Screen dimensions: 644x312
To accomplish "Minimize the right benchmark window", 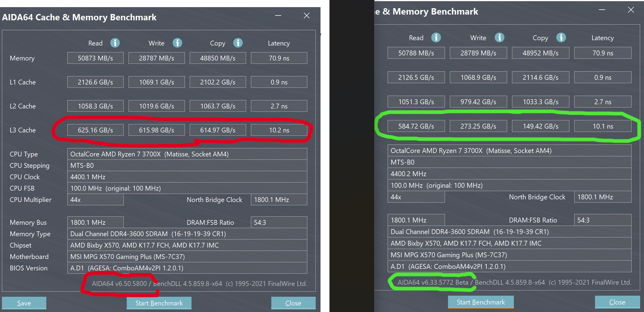I will click(602, 10).
